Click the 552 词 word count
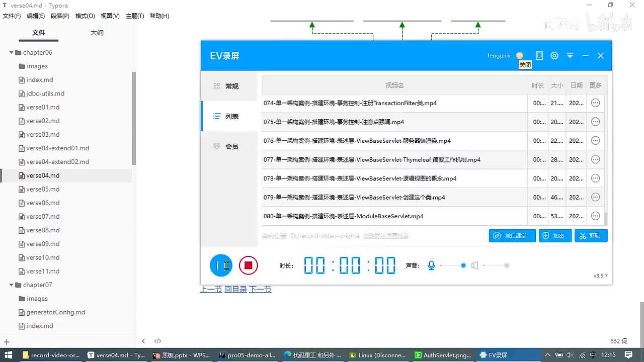 619,341
